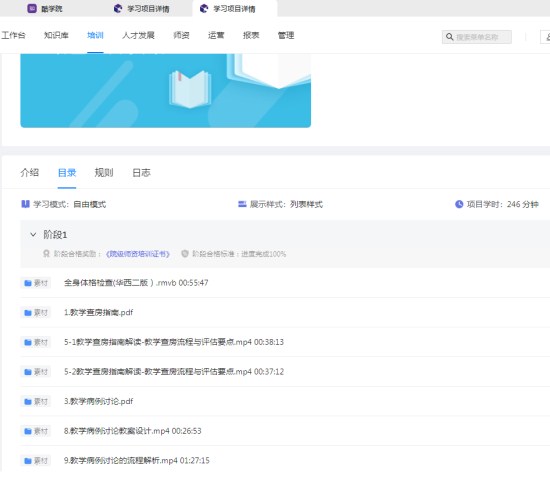Open 8.教学病例讨论教案设计.mp4 item
This screenshot has width=550, height=479.
point(133,431)
